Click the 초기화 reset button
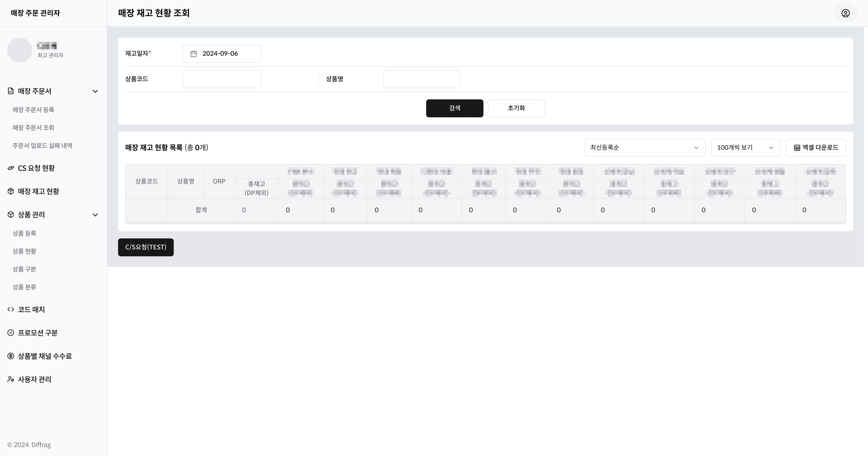The image size is (868, 456). [x=516, y=108]
